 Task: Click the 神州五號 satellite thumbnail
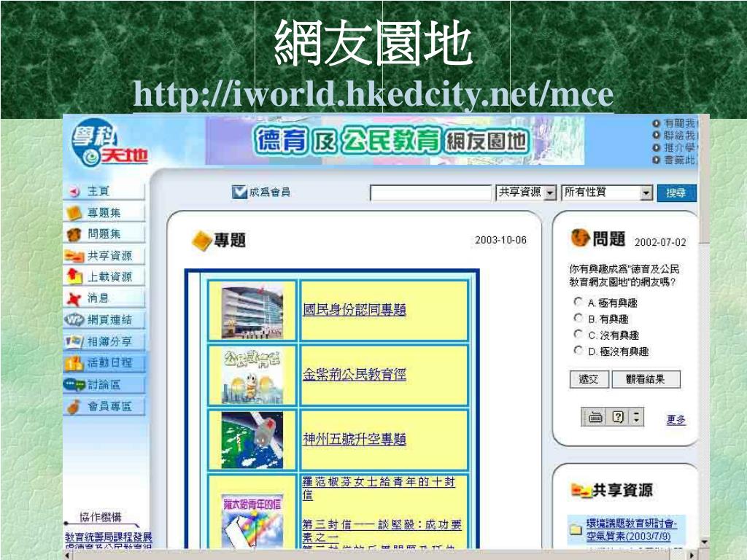pyautogui.click(x=252, y=440)
